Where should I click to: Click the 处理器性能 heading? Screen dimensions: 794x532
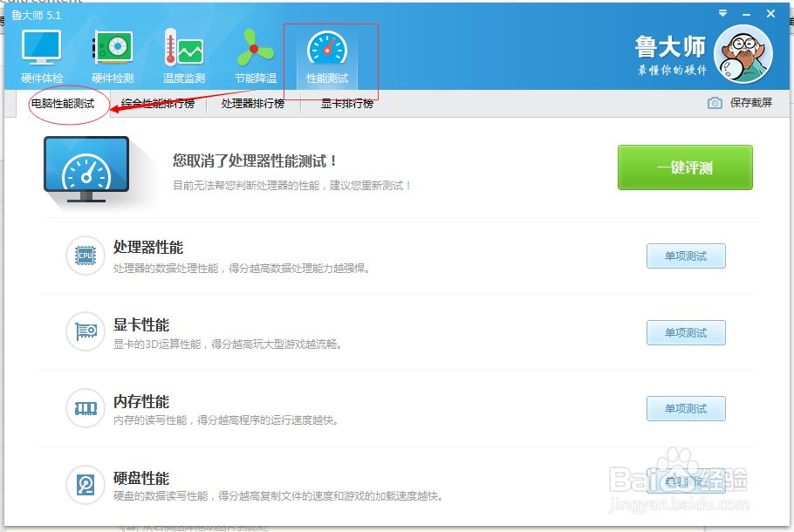[147, 248]
